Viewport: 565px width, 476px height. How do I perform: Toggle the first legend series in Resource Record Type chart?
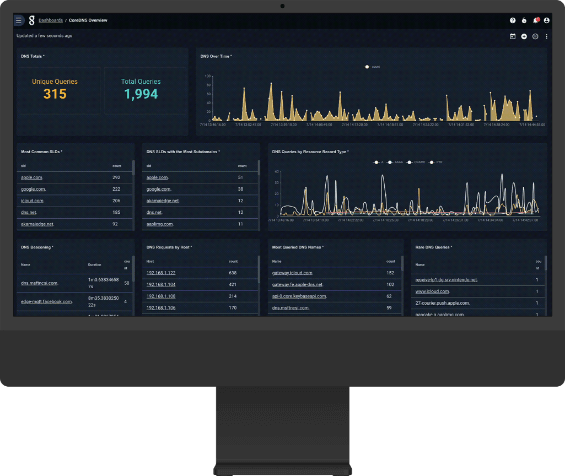[378, 162]
